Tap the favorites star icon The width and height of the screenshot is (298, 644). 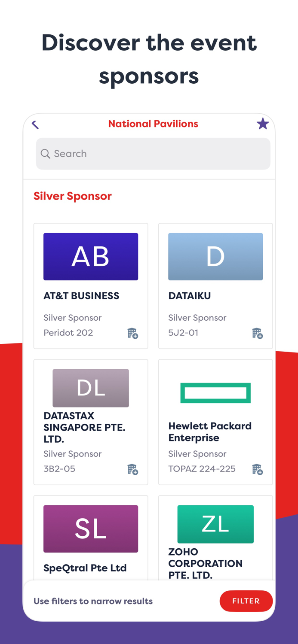point(263,124)
